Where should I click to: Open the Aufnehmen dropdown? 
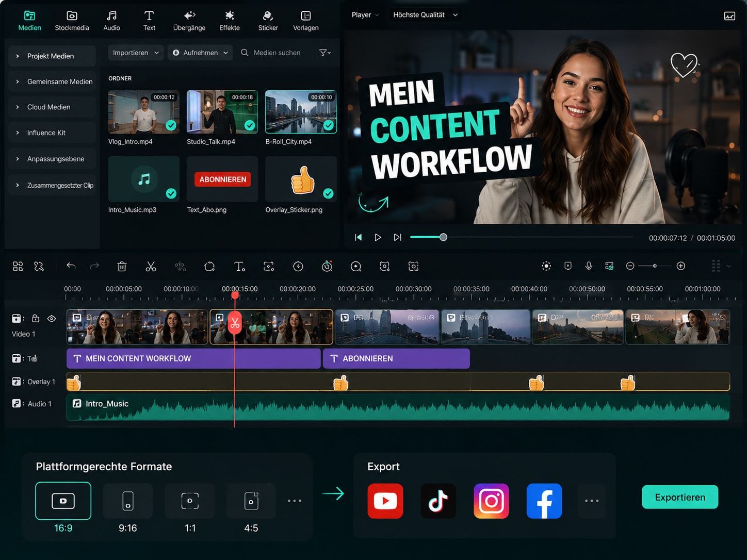(x=200, y=53)
